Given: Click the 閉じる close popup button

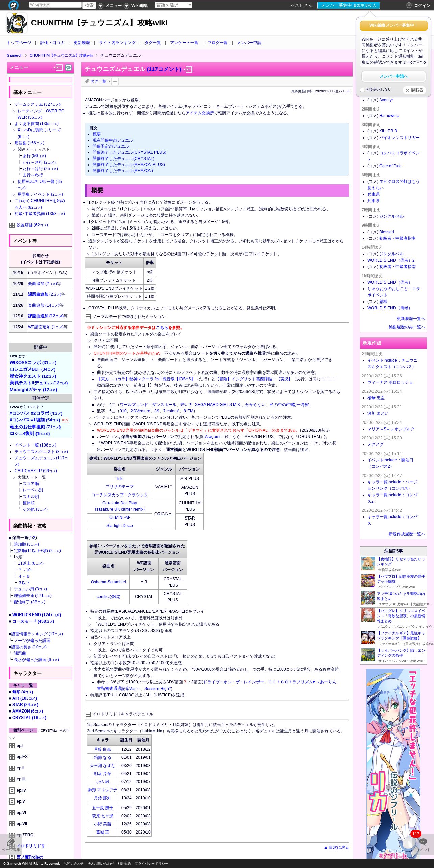Looking at the screenshot, I should coord(414,90).
